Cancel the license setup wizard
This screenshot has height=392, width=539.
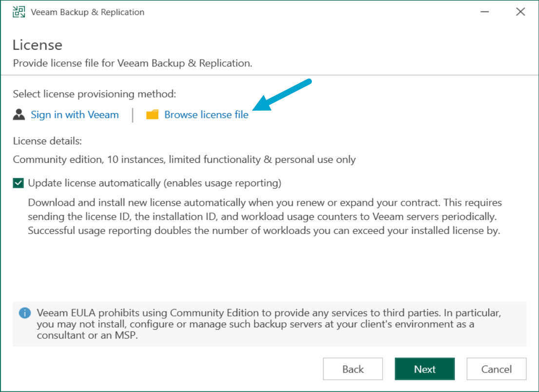click(496, 369)
